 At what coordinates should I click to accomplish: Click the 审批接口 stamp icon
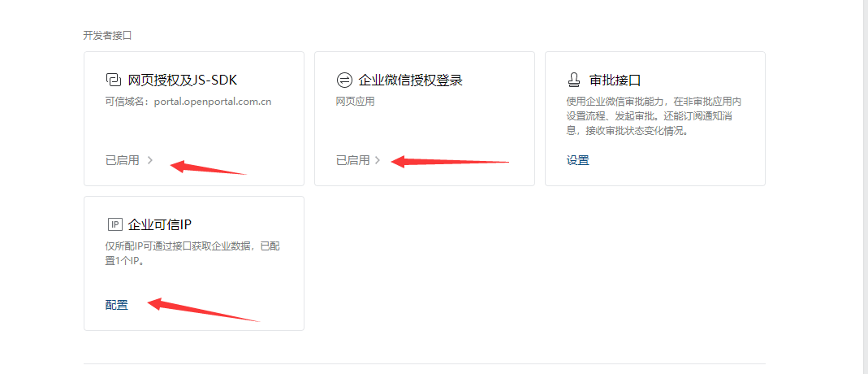(574, 80)
